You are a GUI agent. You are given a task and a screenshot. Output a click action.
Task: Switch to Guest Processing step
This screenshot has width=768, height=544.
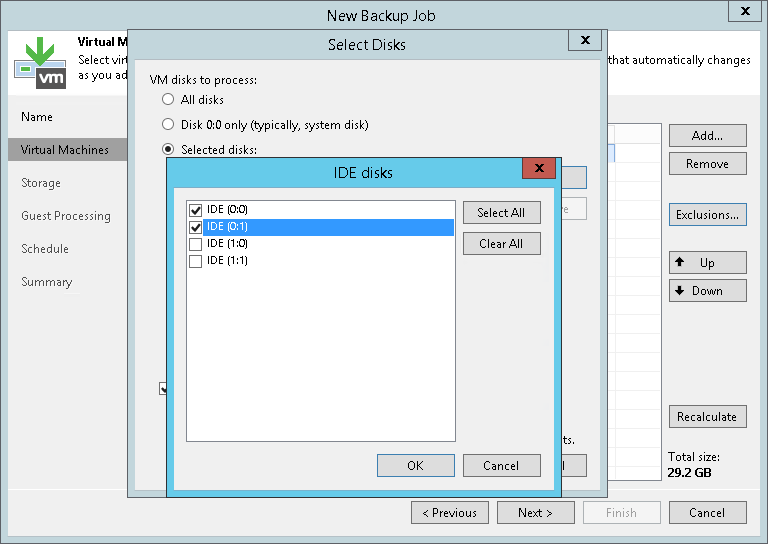(66, 216)
